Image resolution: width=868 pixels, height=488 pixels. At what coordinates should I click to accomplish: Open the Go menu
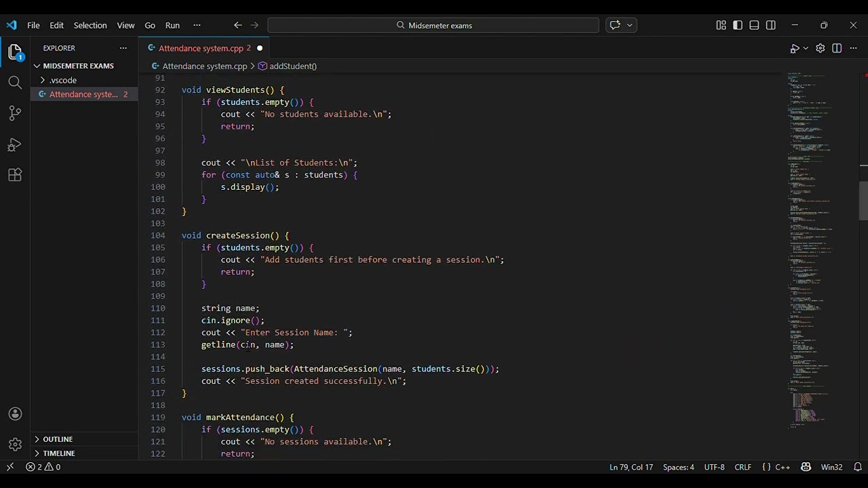pos(150,25)
